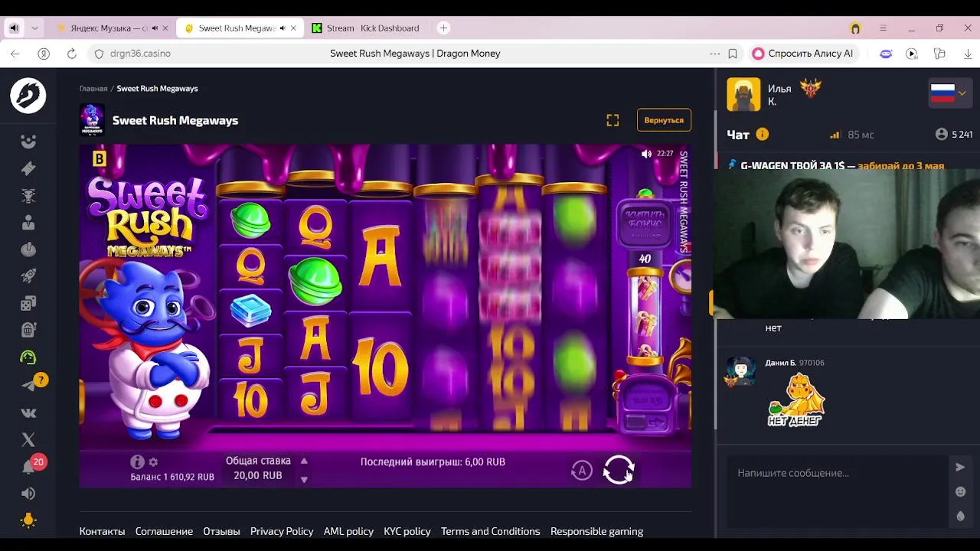Click Данил Б. avatar in chat
This screenshot has width=980, height=551.
(x=740, y=372)
